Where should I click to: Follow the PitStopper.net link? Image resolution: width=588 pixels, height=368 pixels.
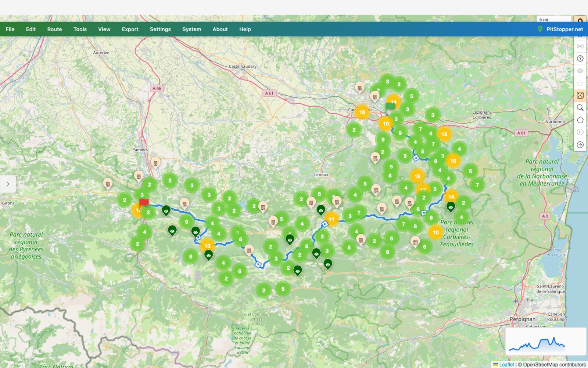tap(560, 29)
